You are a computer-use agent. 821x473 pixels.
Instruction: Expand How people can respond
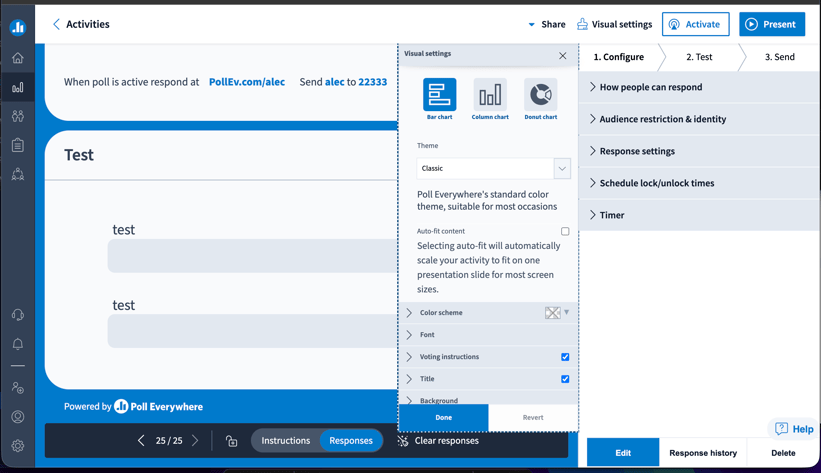699,87
